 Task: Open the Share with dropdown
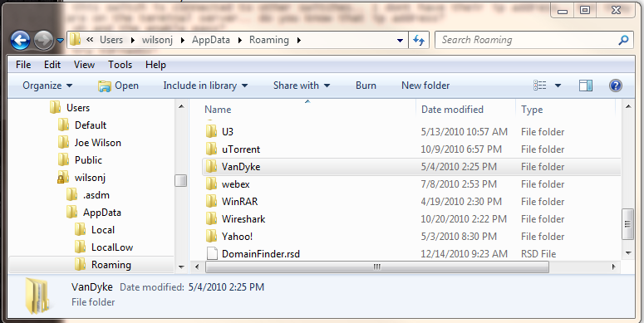(302, 86)
